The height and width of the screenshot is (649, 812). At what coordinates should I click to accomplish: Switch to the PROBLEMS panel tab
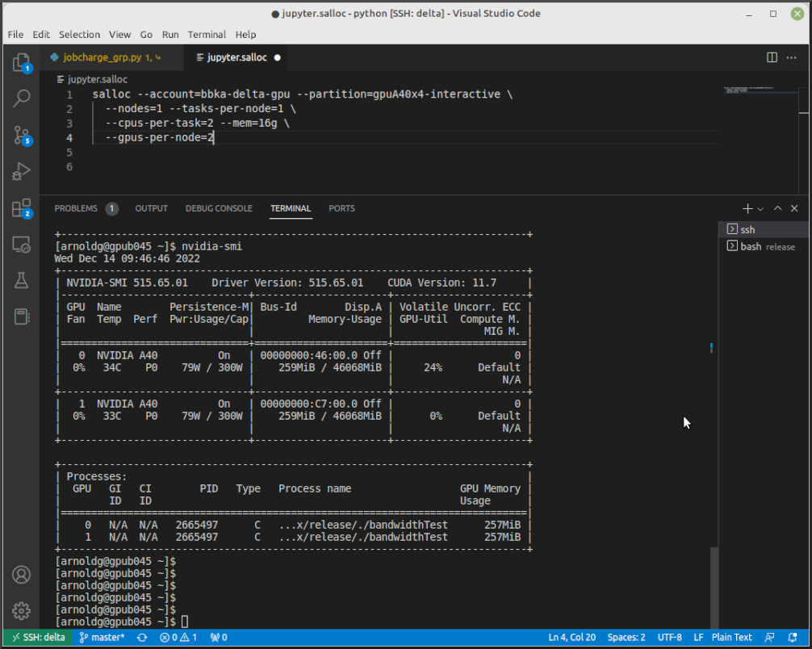pyautogui.click(x=76, y=208)
